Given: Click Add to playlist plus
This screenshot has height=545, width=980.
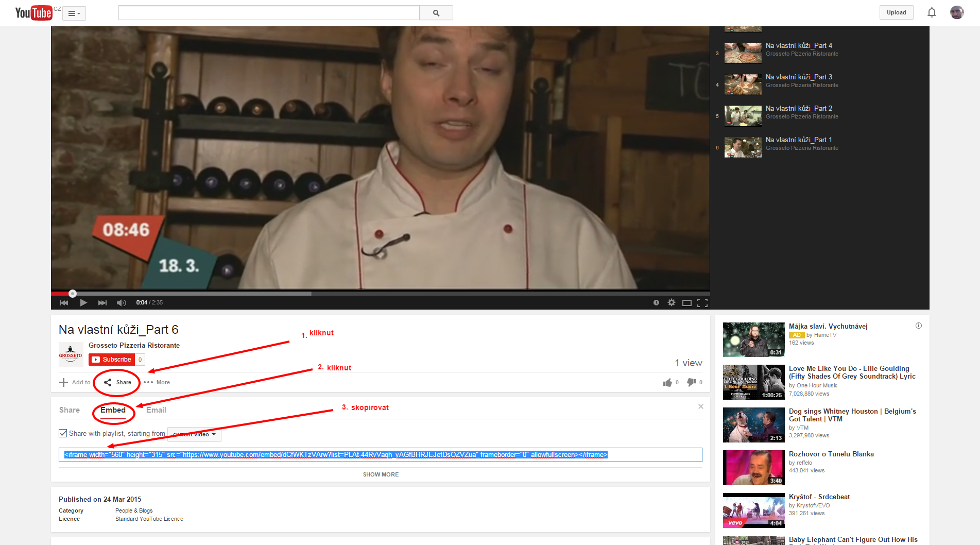Looking at the screenshot, I should 75,382.
